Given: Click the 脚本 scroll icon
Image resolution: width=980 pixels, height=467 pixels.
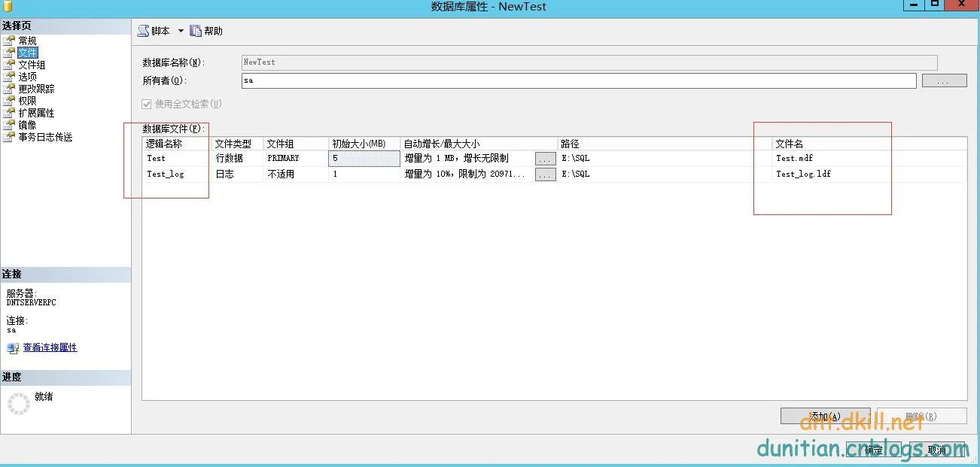Looking at the screenshot, I should point(143,31).
